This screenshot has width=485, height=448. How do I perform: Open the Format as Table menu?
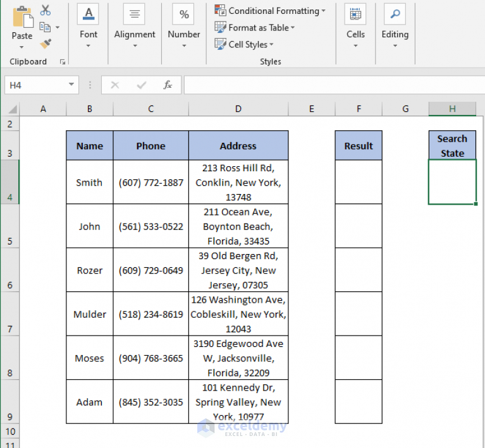click(x=255, y=28)
